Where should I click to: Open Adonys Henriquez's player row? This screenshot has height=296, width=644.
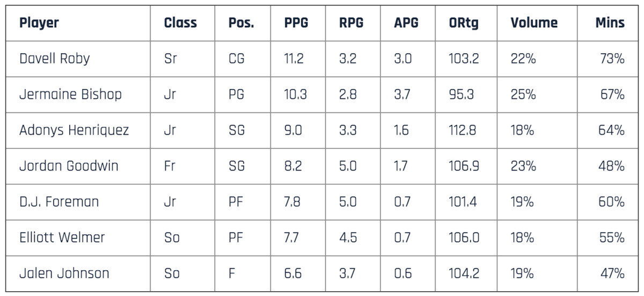coord(74,131)
